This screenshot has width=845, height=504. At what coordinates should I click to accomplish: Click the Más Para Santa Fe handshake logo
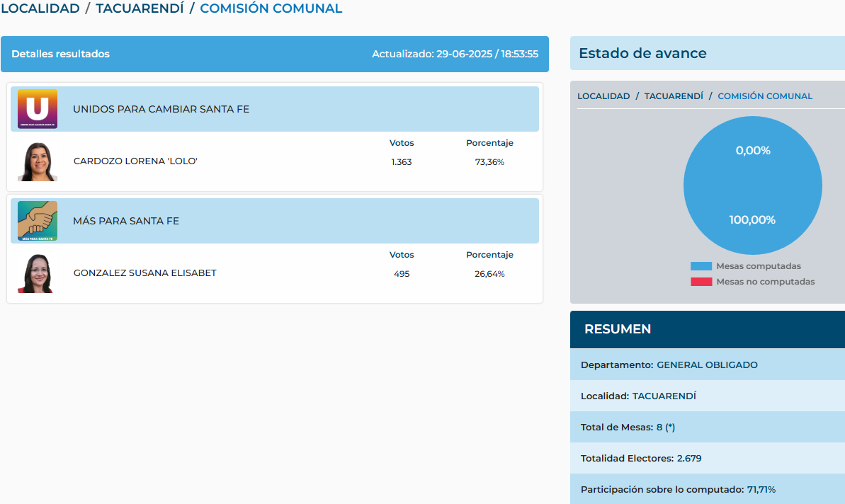pos(38,221)
